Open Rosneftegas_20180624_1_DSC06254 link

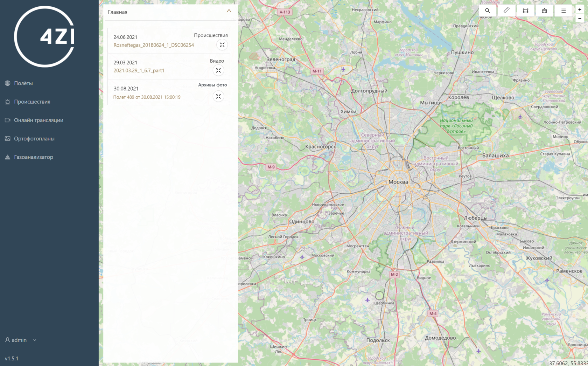(x=153, y=45)
